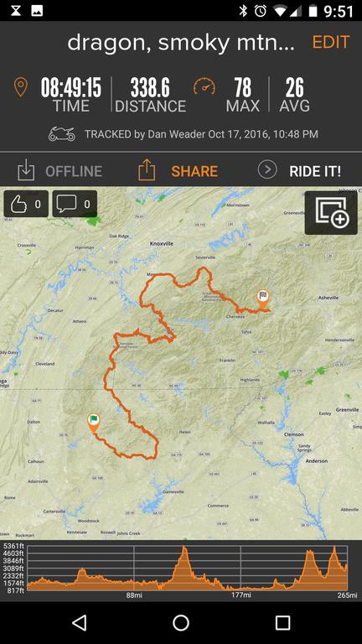Image resolution: width=362 pixels, height=644 pixels.
Task: Tap EDIT to modify the ride
Action: tap(331, 42)
